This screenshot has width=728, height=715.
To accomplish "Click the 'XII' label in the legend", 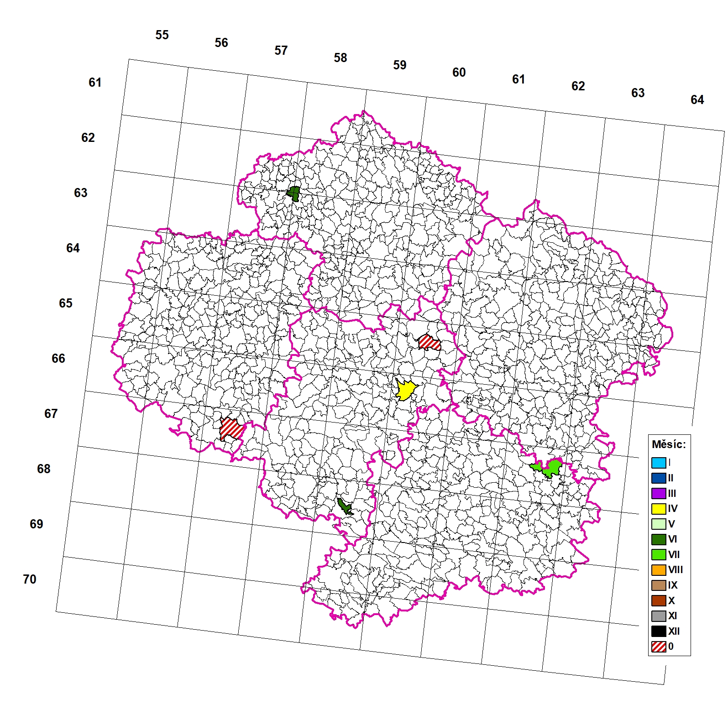I will [x=674, y=631].
